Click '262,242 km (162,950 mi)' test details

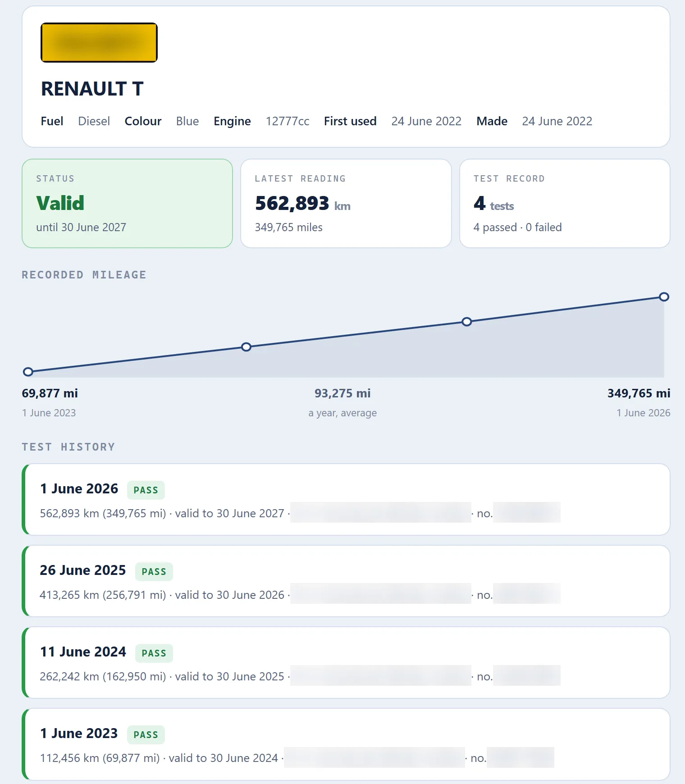point(103,676)
